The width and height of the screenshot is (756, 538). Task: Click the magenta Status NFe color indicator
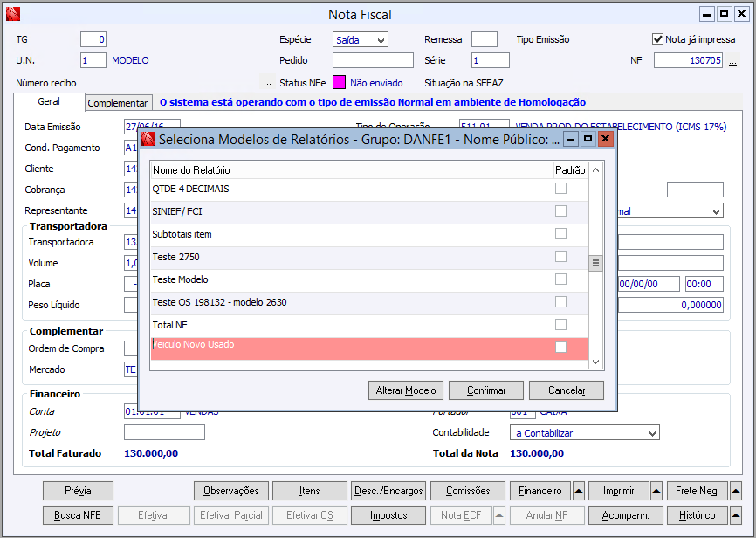click(x=340, y=82)
